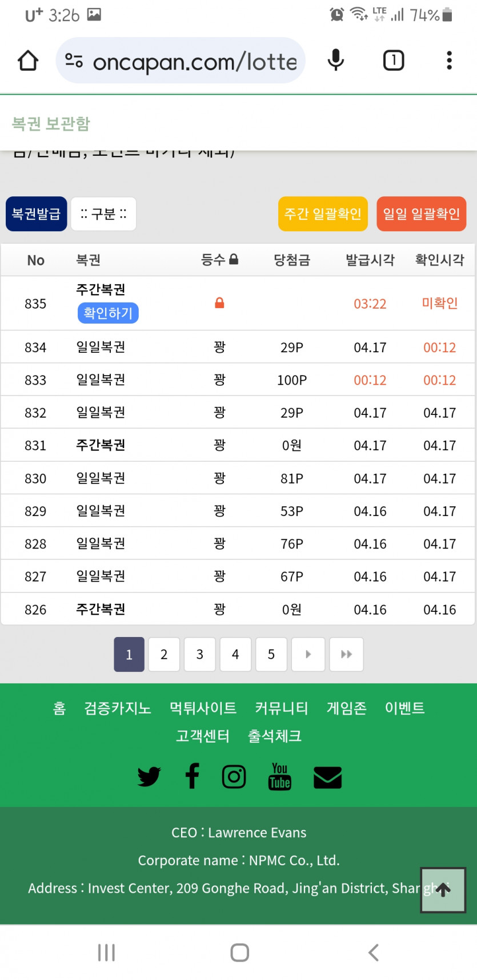This screenshot has width=477, height=980.
Task: Select page 3 in pagination
Action: tap(199, 654)
